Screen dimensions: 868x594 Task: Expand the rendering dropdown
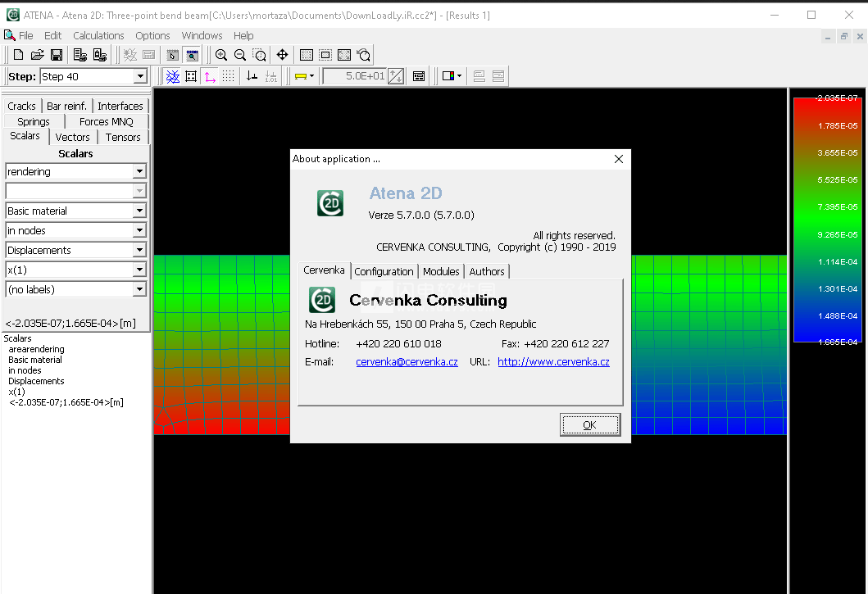point(139,171)
